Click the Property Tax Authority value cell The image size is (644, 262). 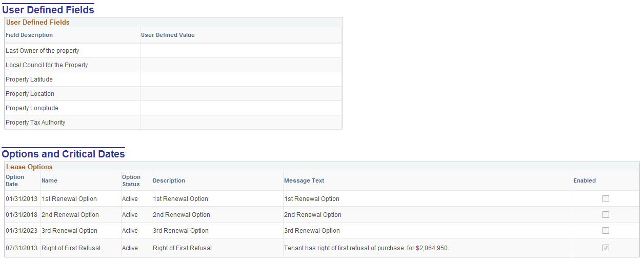pos(241,123)
